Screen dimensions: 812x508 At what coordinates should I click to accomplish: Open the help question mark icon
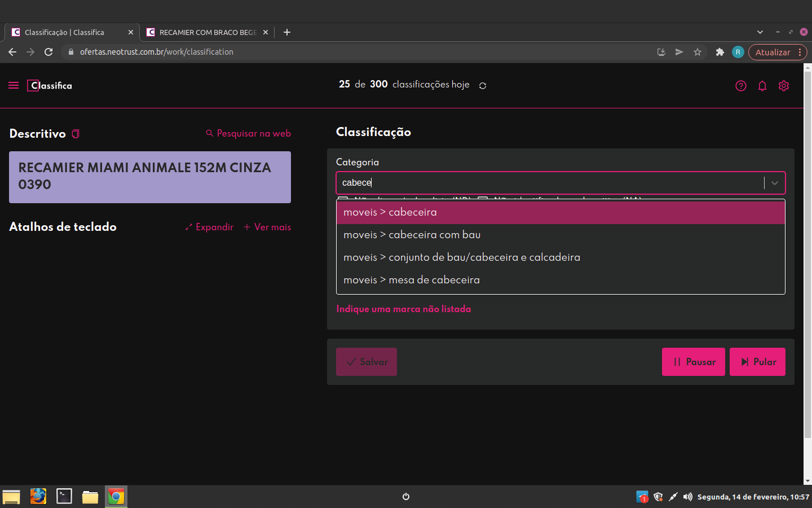tap(741, 86)
